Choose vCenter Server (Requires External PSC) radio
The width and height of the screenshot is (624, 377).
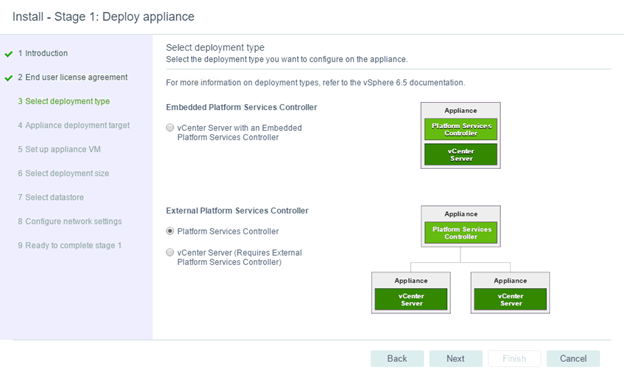[170, 252]
